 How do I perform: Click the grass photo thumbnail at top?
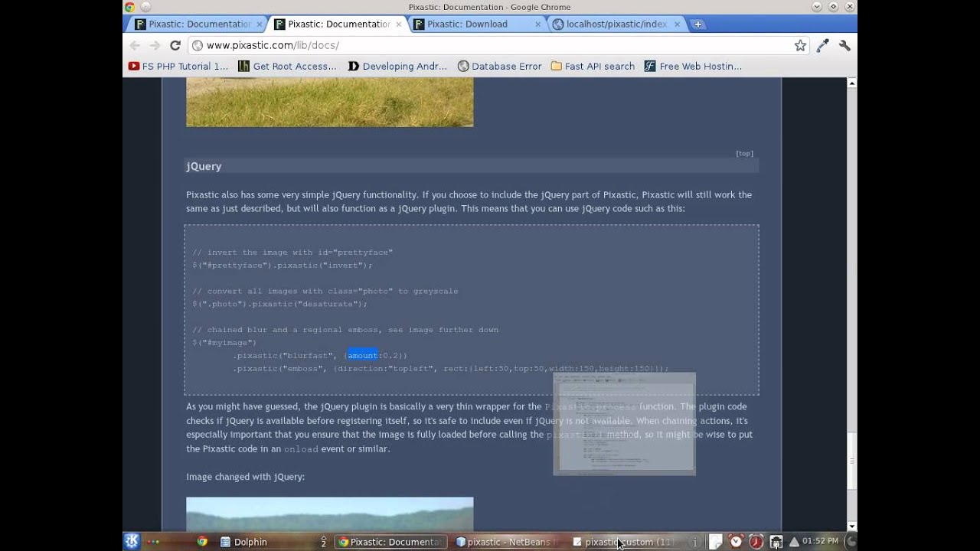pyautogui.click(x=329, y=102)
